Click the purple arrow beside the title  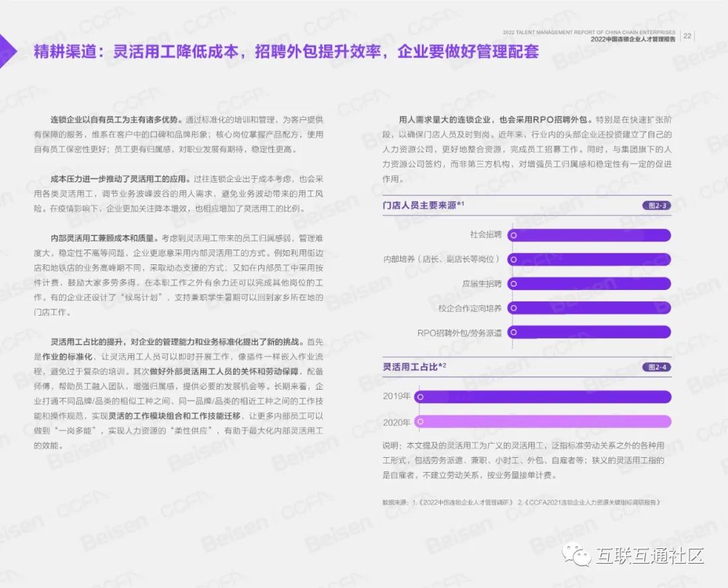[8, 51]
